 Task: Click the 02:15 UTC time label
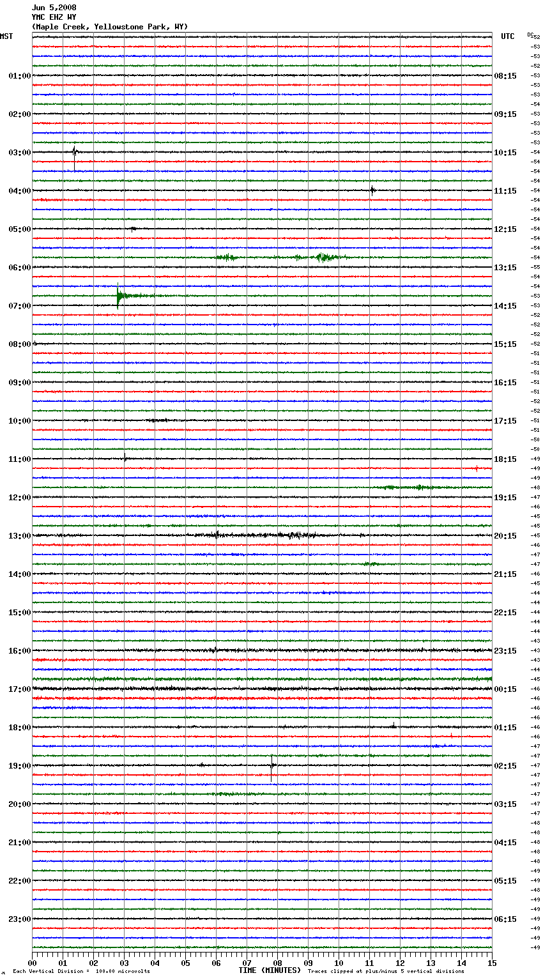pyautogui.click(x=505, y=766)
